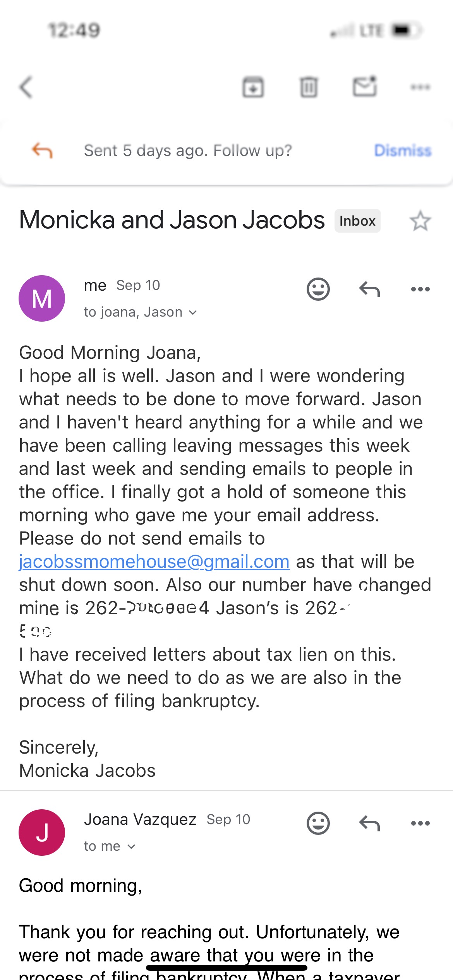The width and height of the screenshot is (453, 980).
Task: Open more options for the Sep 10 sent message
Action: point(420,289)
